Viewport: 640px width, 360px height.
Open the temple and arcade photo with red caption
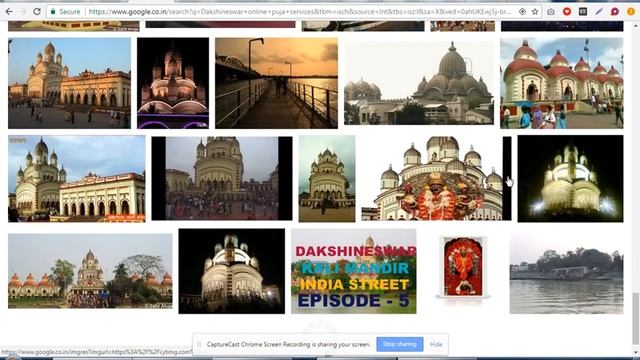click(x=77, y=179)
